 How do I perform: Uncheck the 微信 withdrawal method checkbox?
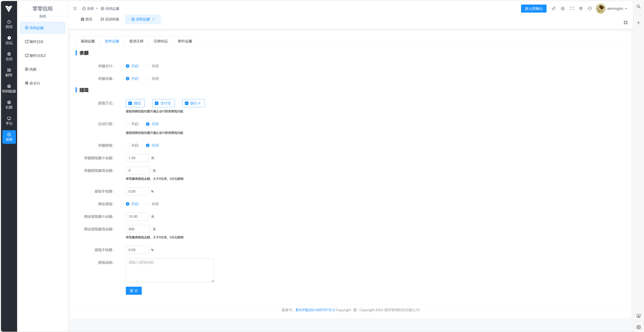coord(130,103)
